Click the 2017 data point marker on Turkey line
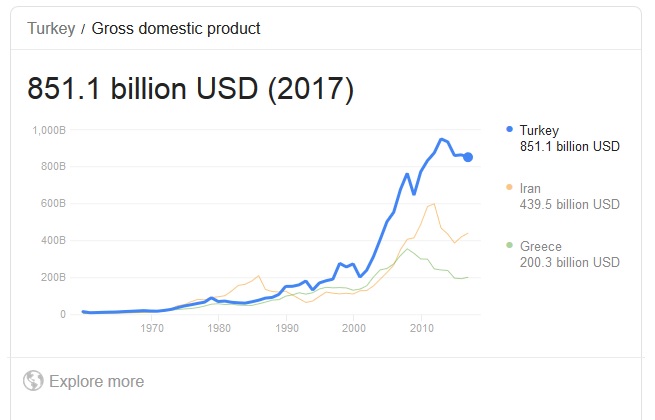This screenshot has height=420, width=655. pos(468,157)
